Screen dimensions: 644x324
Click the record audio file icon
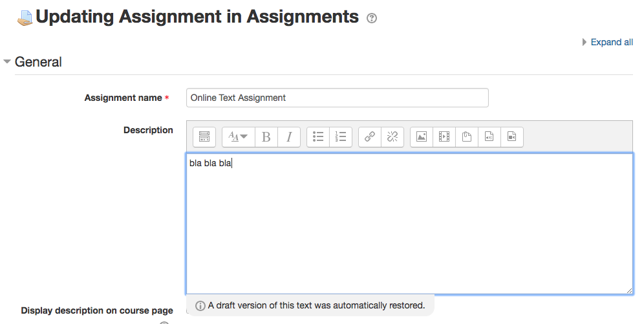(489, 136)
